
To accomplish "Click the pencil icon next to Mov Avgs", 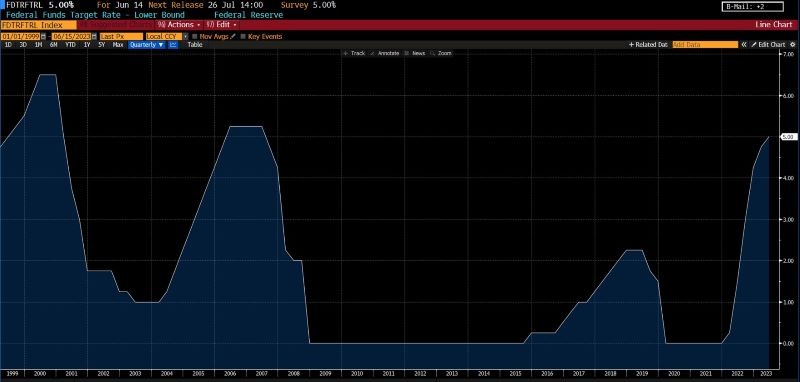I will point(233,37).
